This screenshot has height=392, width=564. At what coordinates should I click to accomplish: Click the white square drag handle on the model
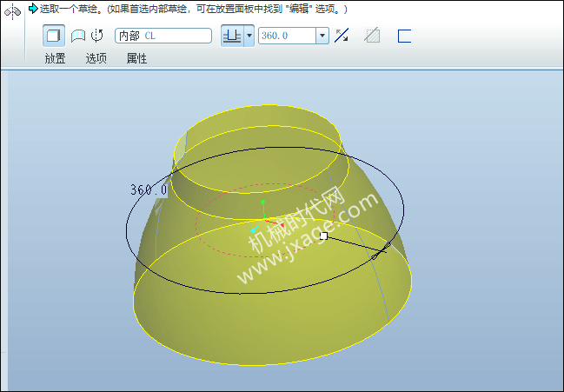324,236
